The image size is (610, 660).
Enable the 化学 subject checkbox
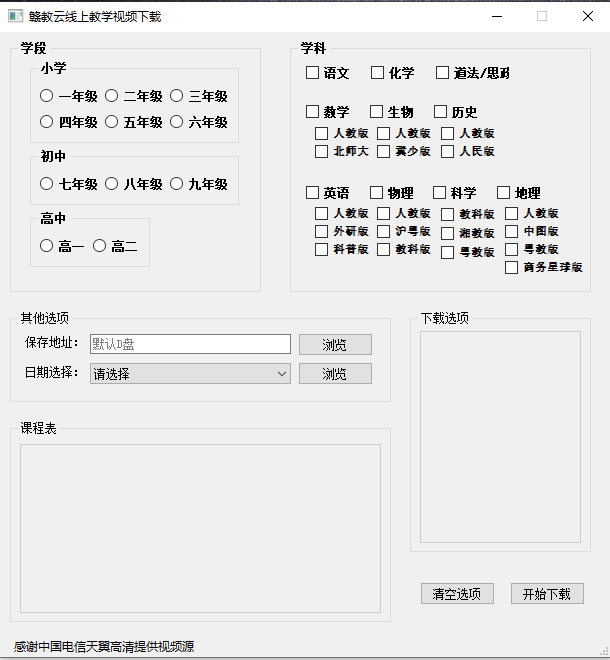pos(377,72)
